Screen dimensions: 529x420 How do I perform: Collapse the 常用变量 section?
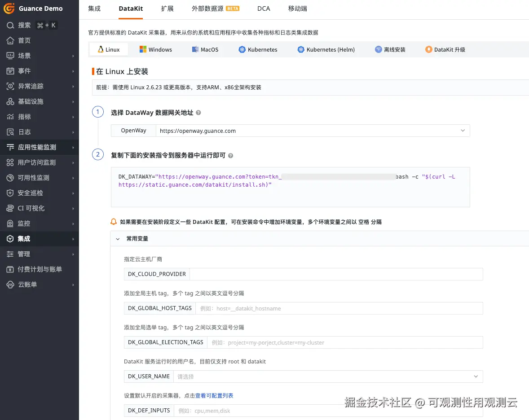point(118,239)
